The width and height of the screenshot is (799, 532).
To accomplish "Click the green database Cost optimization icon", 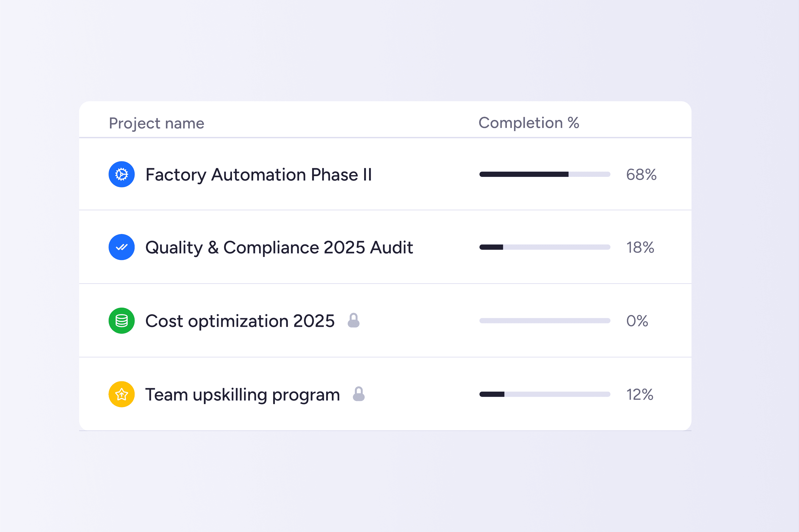I will (x=122, y=321).
